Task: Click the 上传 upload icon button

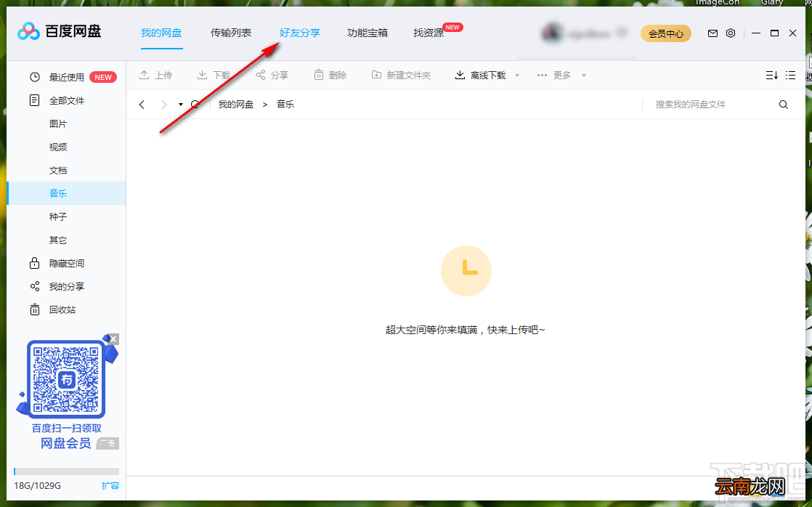Action: point(156,75)
